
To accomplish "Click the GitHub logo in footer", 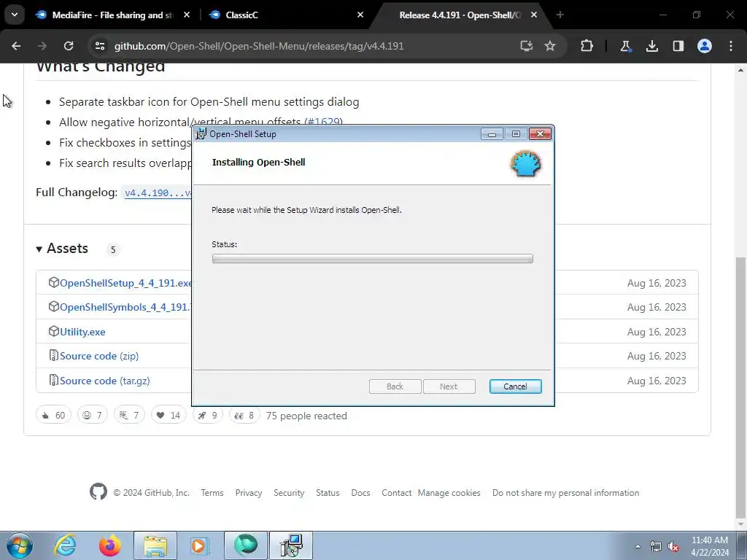I will tap(98, 491).
